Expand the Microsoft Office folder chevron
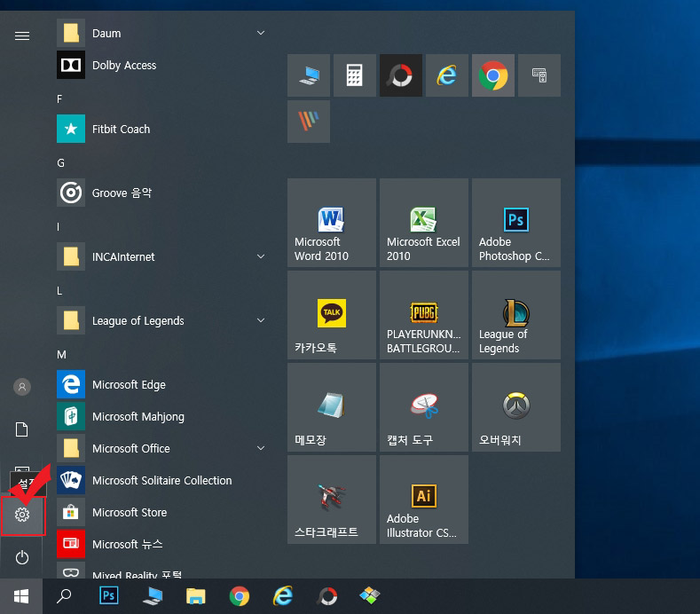The width and height of the screenshot is (700, 614). (x=261, y=448)
